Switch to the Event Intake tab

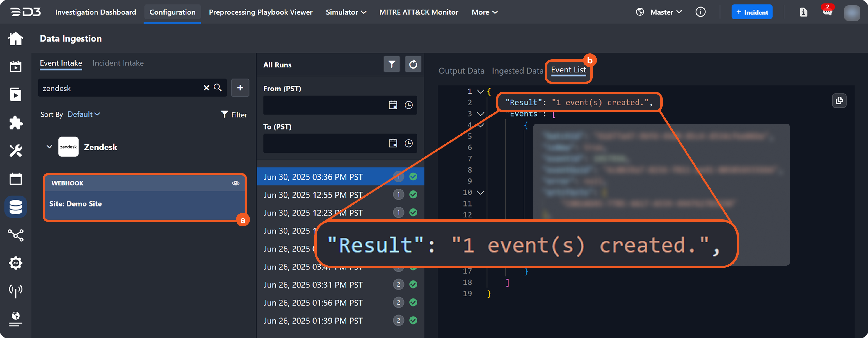pyautogui.click(x=61, y=63)
